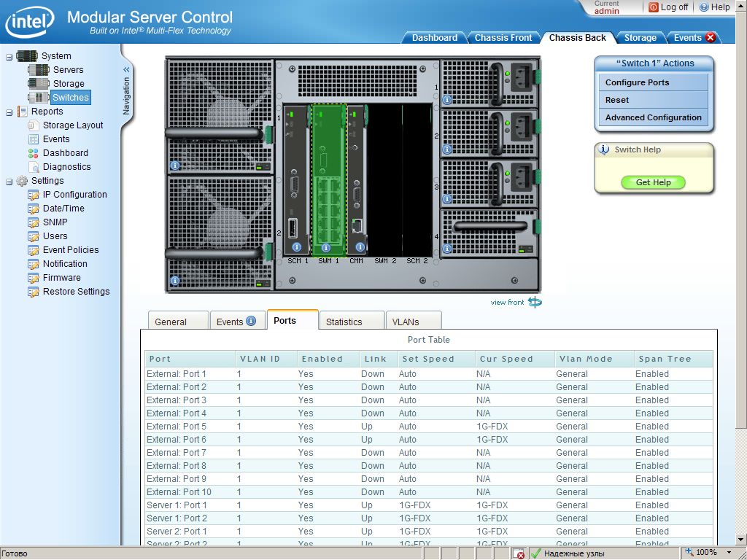This screenshot has width=747, height=560.
Task: Click the red close icon on Events tab
Action: click(x=711, y=38)
